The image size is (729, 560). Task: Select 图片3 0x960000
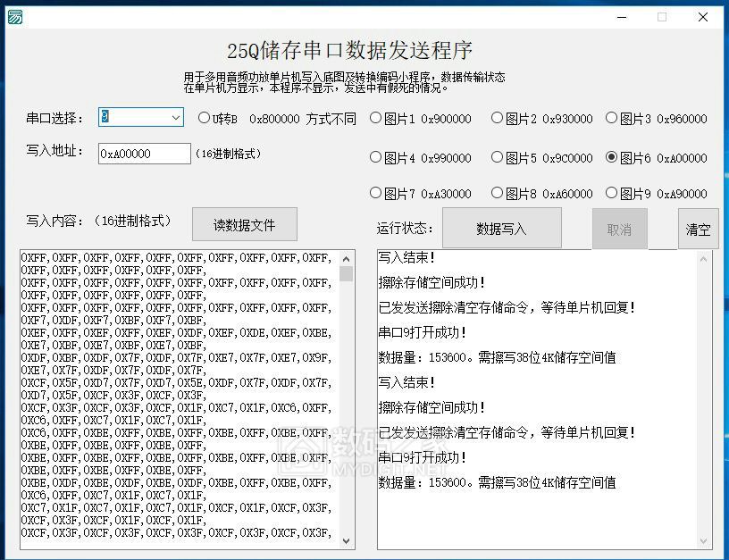[612, 118]
